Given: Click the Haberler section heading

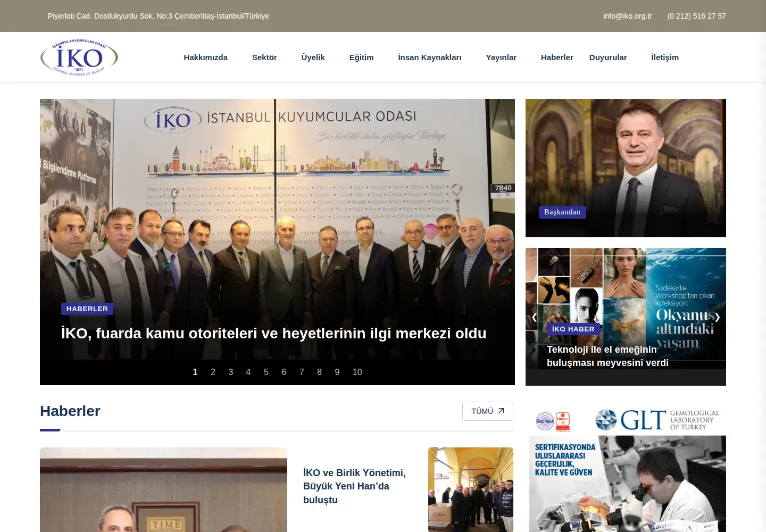Looking at the screenshot, I should click(x=70, y=411).
